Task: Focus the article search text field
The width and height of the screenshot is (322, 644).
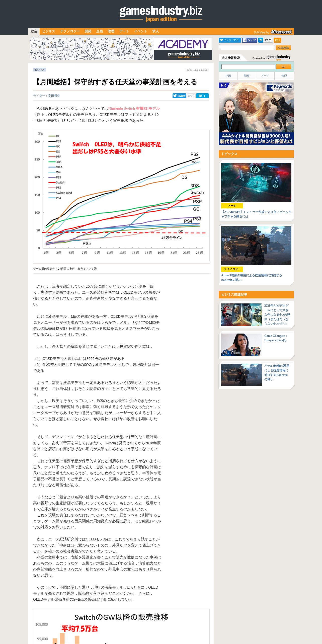Action: [247, 48]
